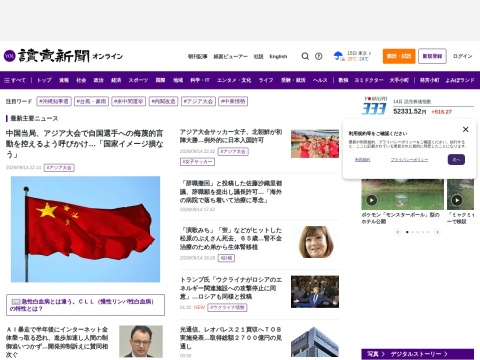Go to next video carousel slide
The width and height of the screenshot is (480, 360).
(437, 232)
